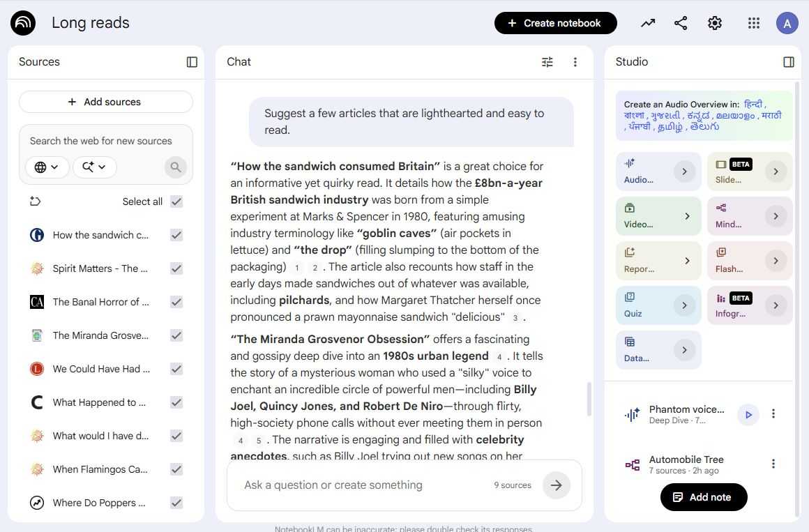This screenshot has width=809, height=532.
Task: Select the मराठी audio overview language link
Action: pos(771,116)
